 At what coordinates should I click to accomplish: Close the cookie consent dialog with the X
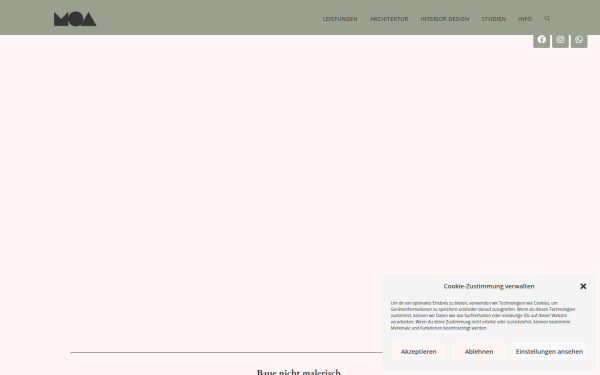[x=583, y=286]
